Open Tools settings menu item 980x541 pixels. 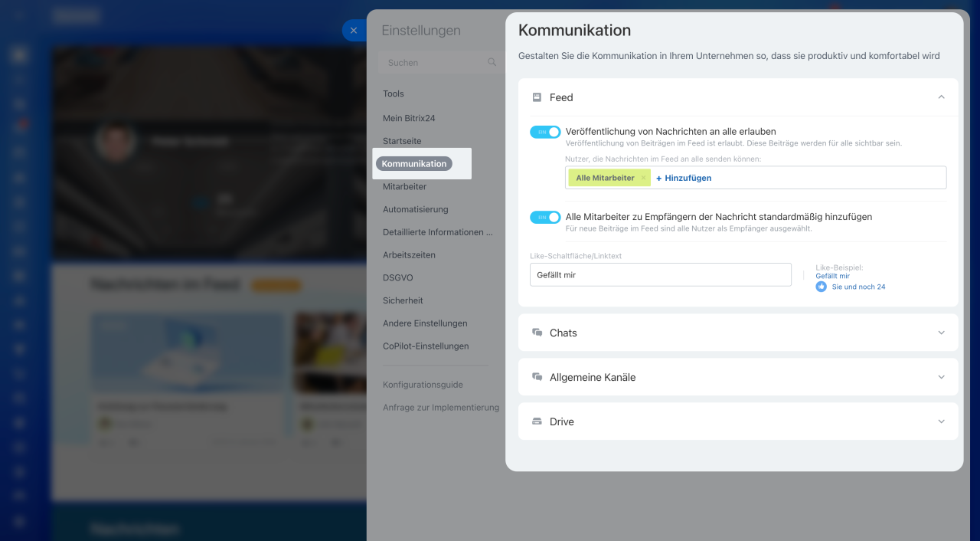(394, 93)
